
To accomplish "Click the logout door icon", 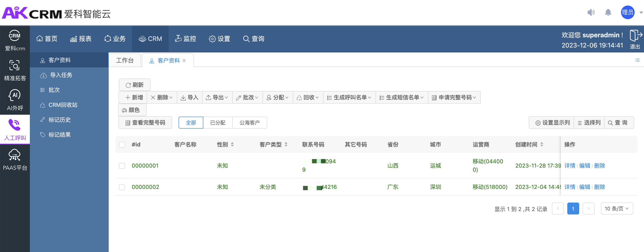I will pos(635,36).
